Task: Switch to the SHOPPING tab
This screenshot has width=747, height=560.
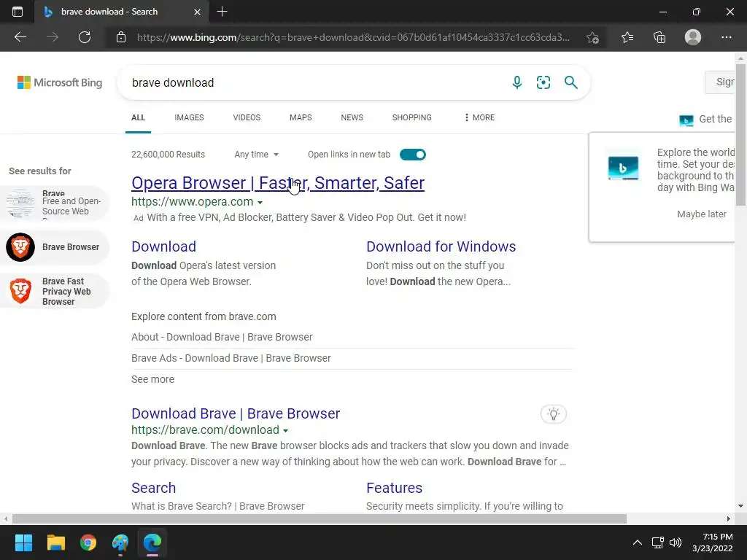Action: click(x=411, y=117)
